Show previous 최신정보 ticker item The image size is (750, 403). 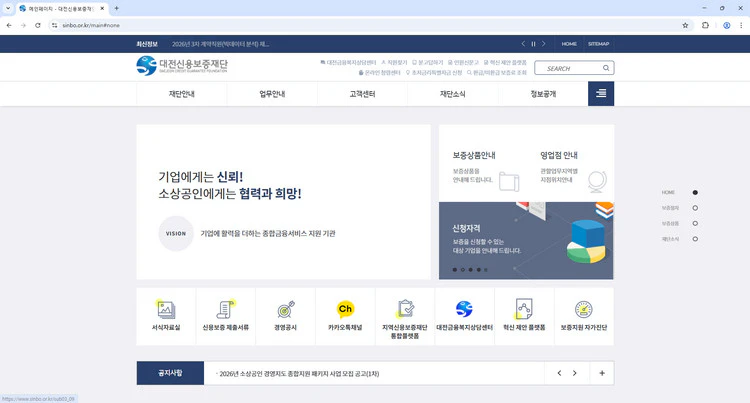click(x=523, y=44)
